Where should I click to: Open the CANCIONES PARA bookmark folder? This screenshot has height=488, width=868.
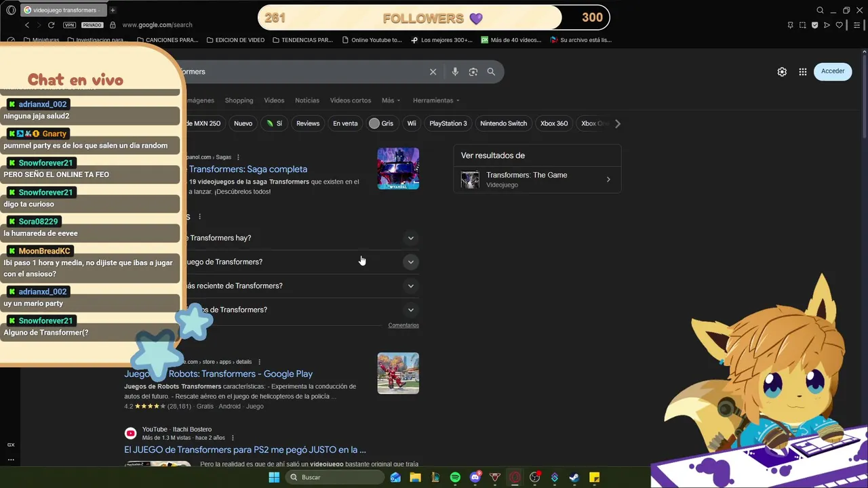(167, 40)
